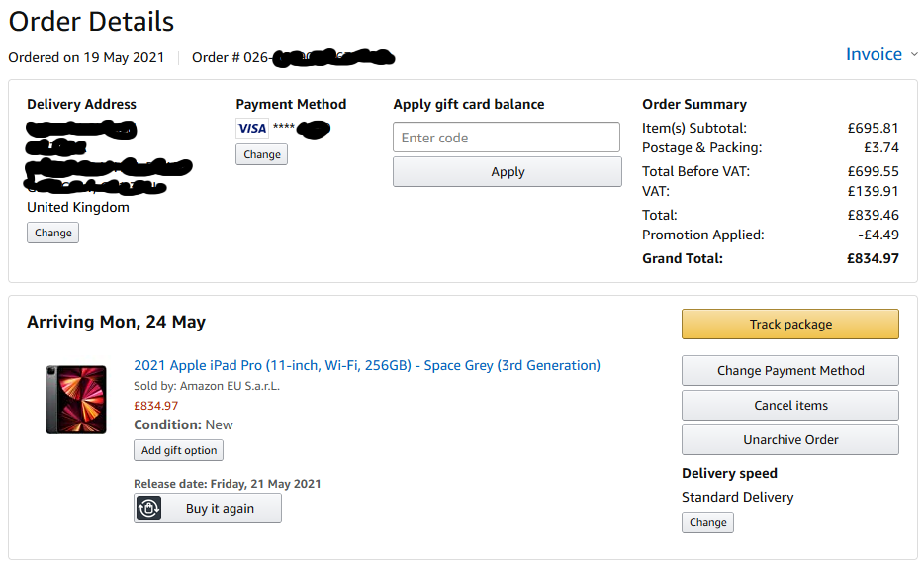The height and width of the screenshot is (565, 924).
Task: Open the 2021 Apple iPad Pro product link
Action: tap(367, 365)
